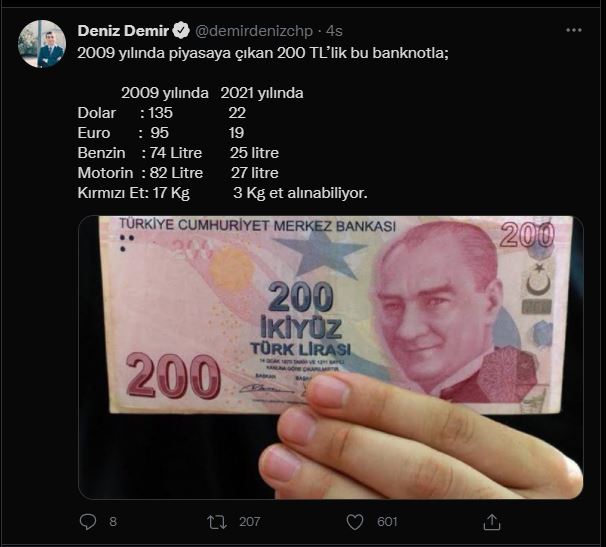The height and width of the screenshot is (547, 606).
Task: Open the @demirdenizchp handle link
Action: tap(254, 31)
